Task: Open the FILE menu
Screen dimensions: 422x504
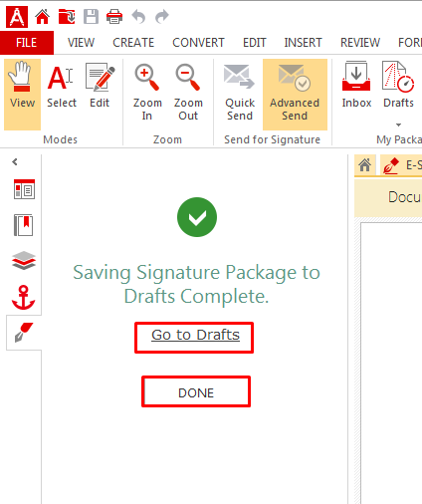Action: tap(27, 43)
